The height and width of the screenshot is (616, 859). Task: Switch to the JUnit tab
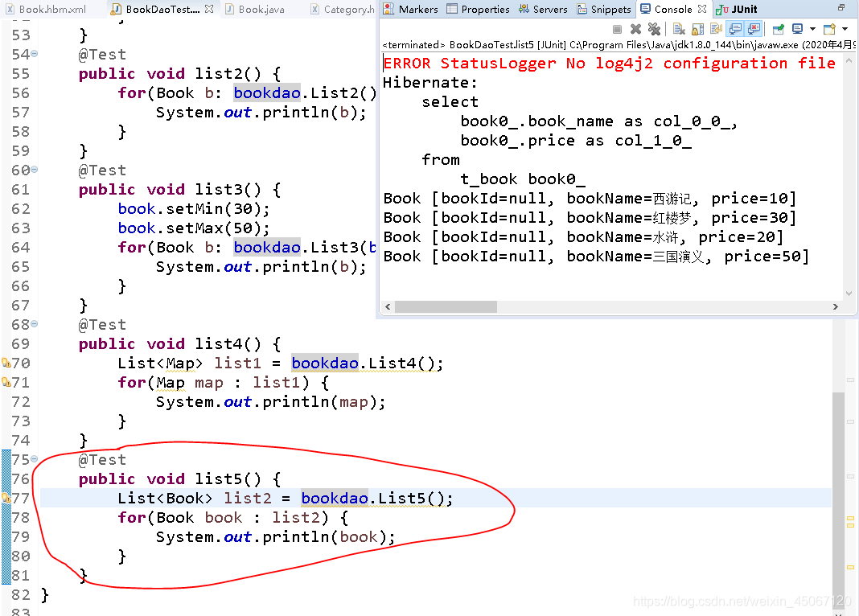(x=737, y=9)
